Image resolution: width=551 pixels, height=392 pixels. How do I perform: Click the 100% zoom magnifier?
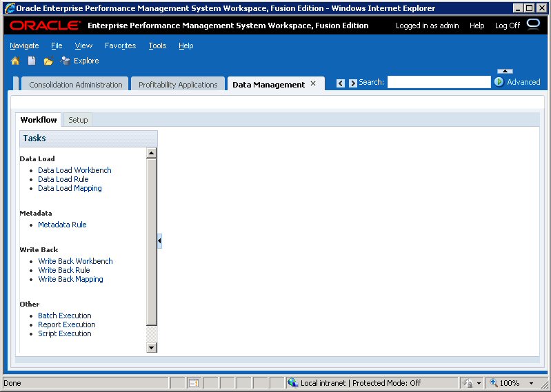pyautogui.click(x=494, y=382)
